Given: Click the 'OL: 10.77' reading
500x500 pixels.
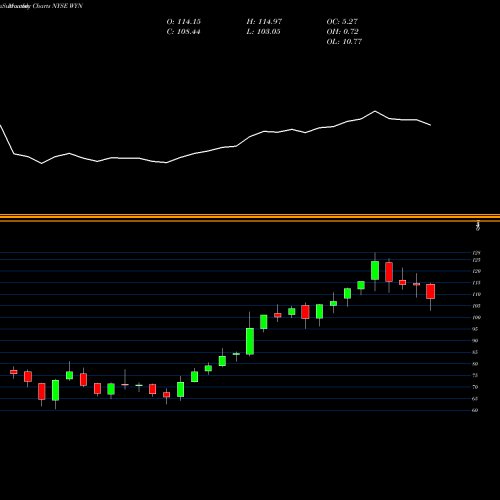Looking at the screenshot, I should click(344, 42).
